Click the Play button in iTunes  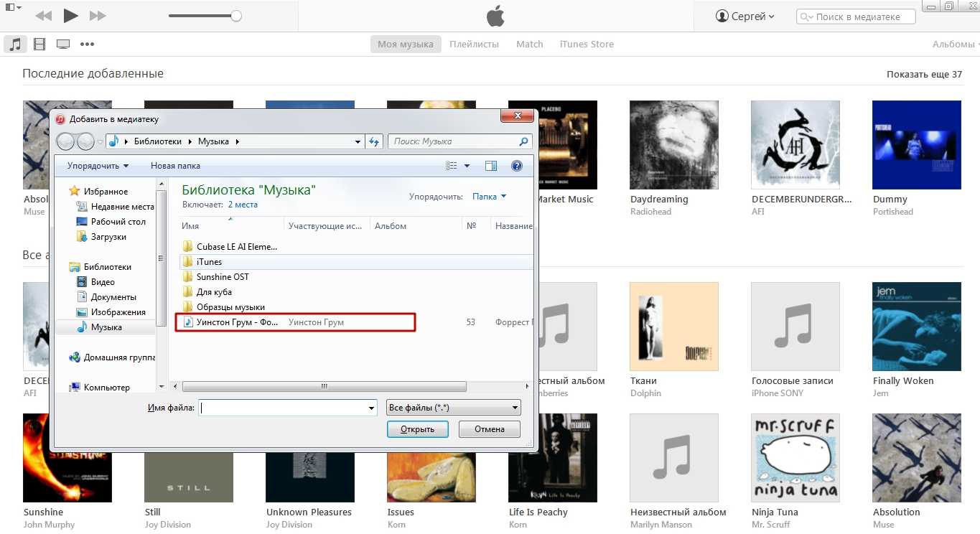point(70,15)
